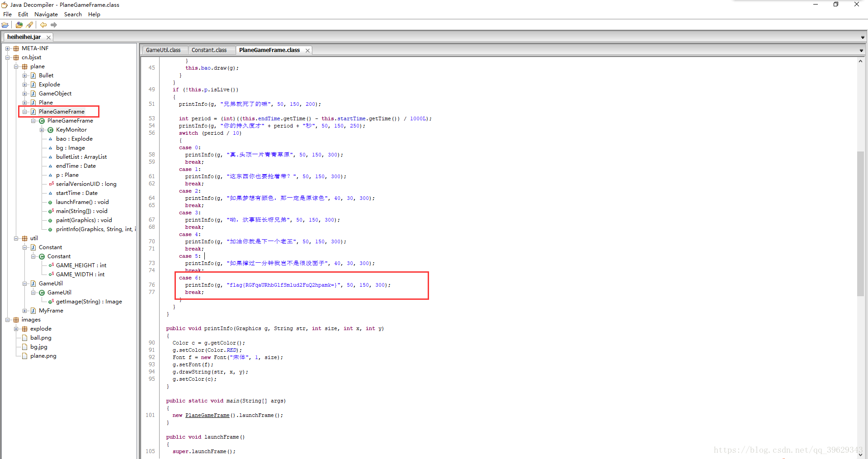Open the Edit menu

coord(23,14)
